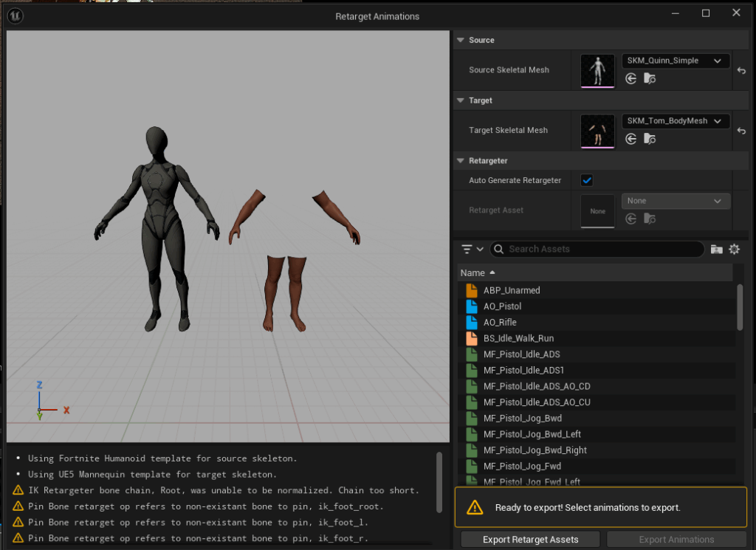
Task: Click warning icon beside IK Retargeter bone chain message
Action: point(18,490)
